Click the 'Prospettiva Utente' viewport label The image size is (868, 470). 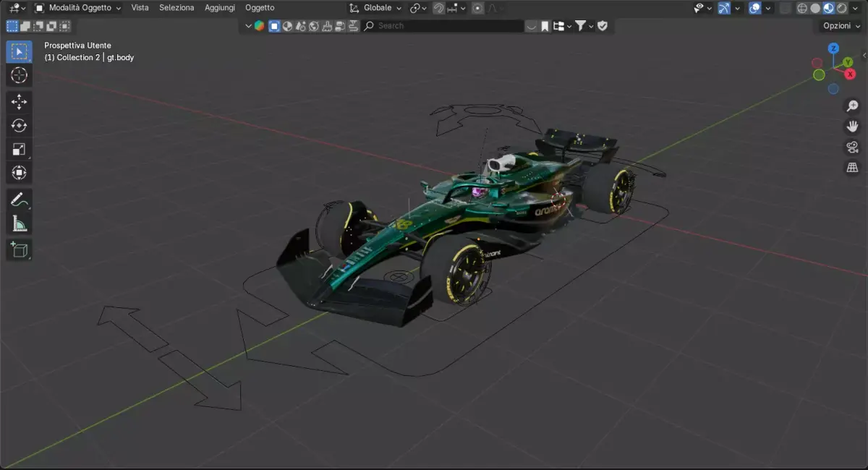coord(77,46)
